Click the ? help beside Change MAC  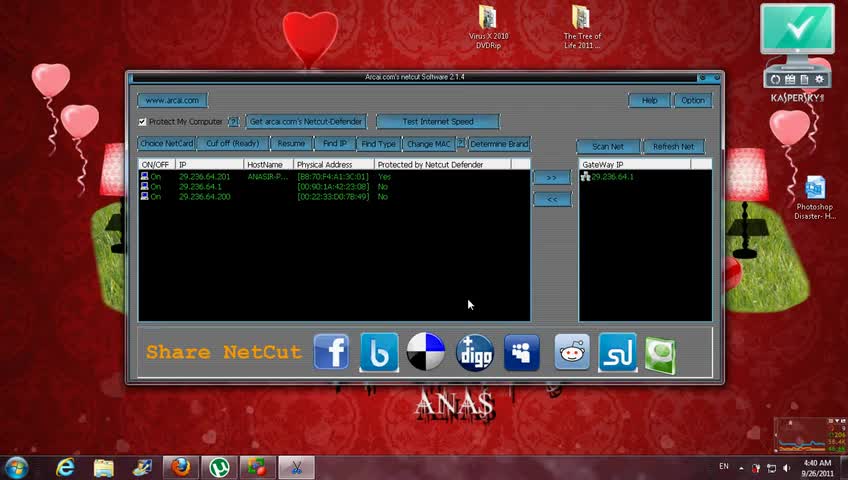[x=461, y=143]
